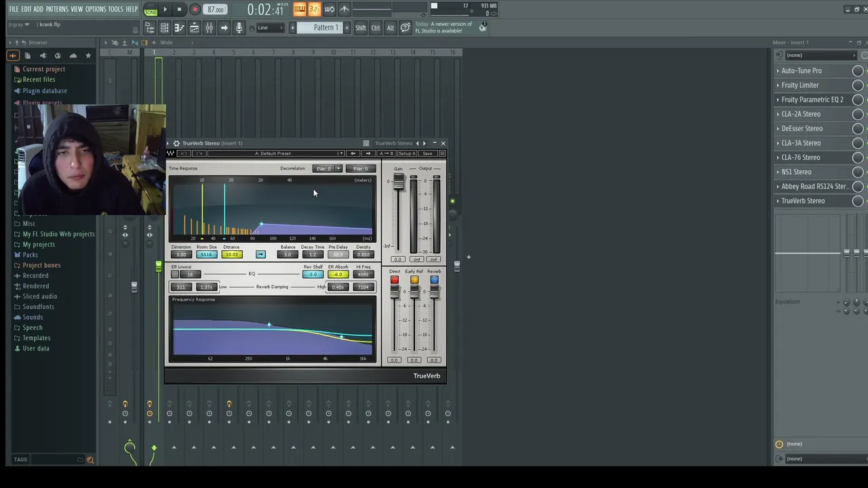
Task: Open the FILE menu
Action: (x=14, y=9)
